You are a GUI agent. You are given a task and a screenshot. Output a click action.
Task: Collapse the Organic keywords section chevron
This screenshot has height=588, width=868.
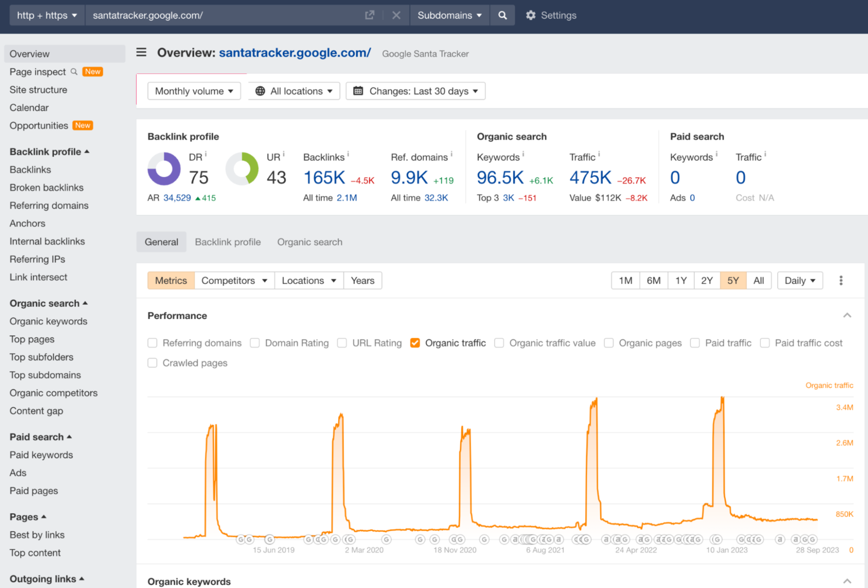[847, 581]
